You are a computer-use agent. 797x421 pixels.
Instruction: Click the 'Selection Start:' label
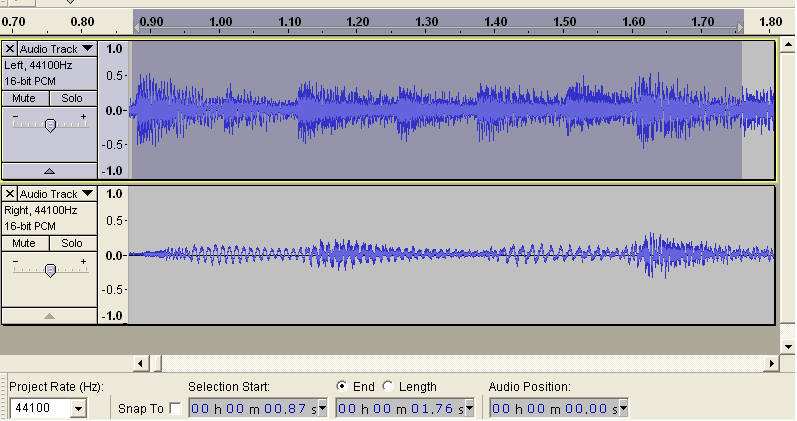click(x=229, y=387)
